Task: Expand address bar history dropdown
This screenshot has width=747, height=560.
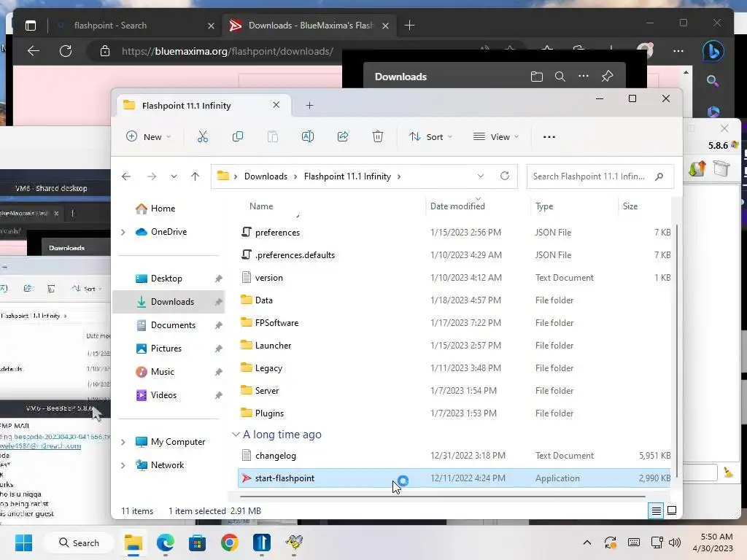Action: click(481, 176)
